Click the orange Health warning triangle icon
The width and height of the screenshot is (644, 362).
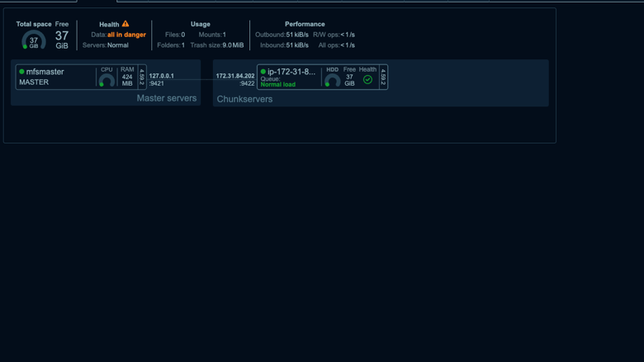125,24
